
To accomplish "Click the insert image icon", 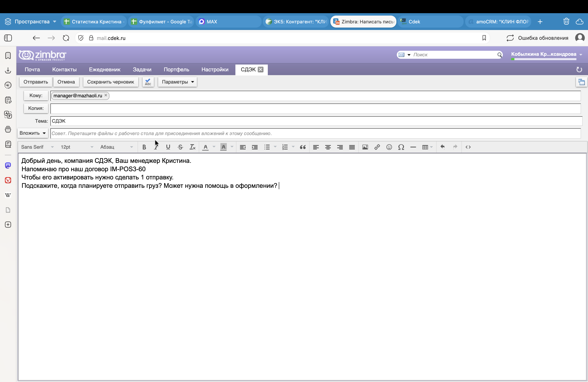I will [365, 147].
